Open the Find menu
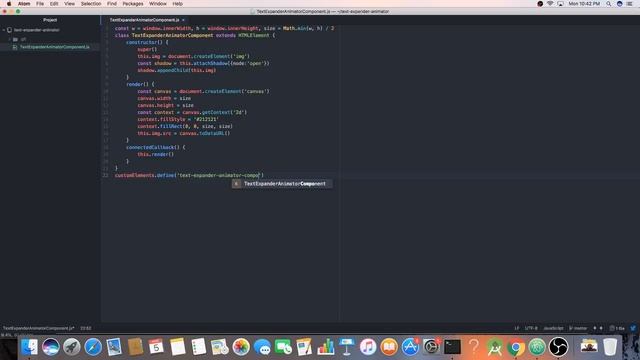The height and width of the screenshot is (360, 640). [x=111, y=4]
